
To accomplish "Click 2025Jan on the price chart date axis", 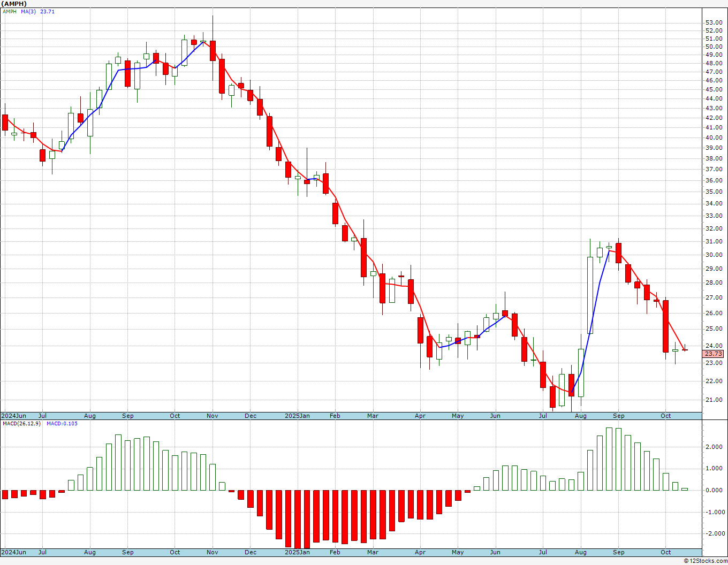I will [x=297, y=416].
